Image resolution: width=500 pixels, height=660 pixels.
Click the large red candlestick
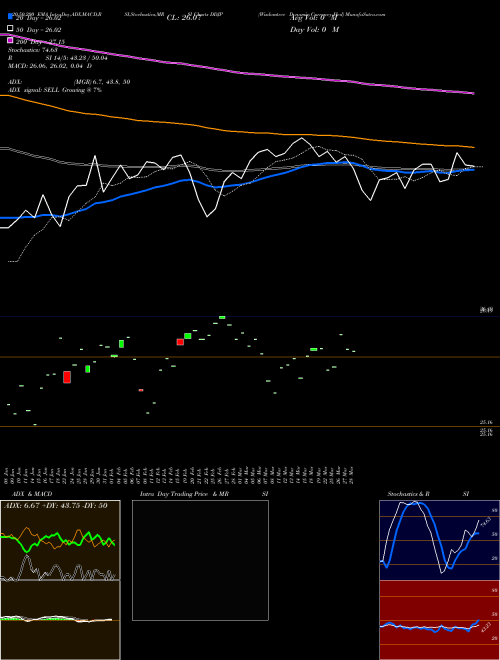66,377
